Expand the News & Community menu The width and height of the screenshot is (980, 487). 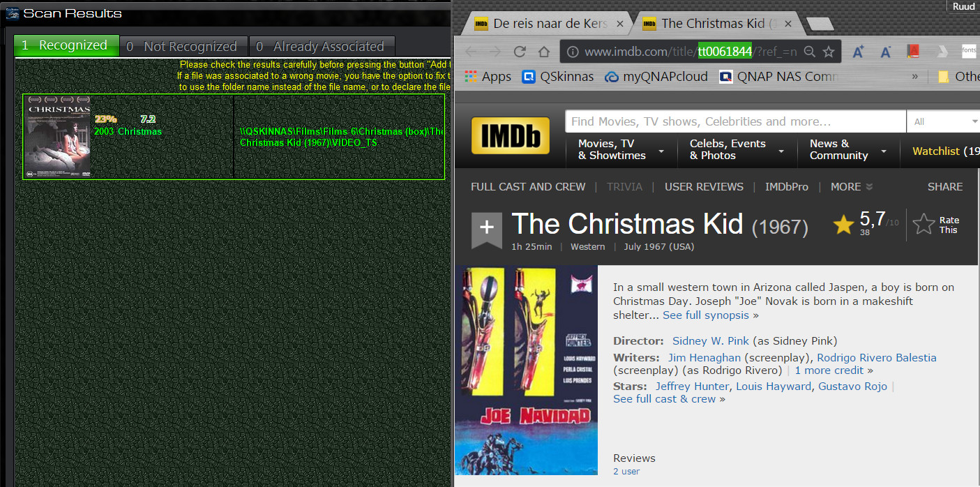(x=847, y=149)
